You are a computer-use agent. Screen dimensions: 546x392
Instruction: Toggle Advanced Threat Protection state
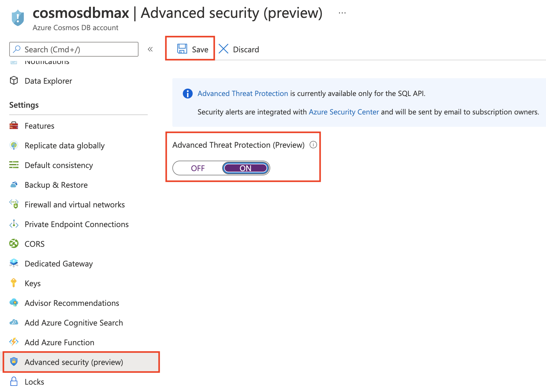tap(221, 168)
